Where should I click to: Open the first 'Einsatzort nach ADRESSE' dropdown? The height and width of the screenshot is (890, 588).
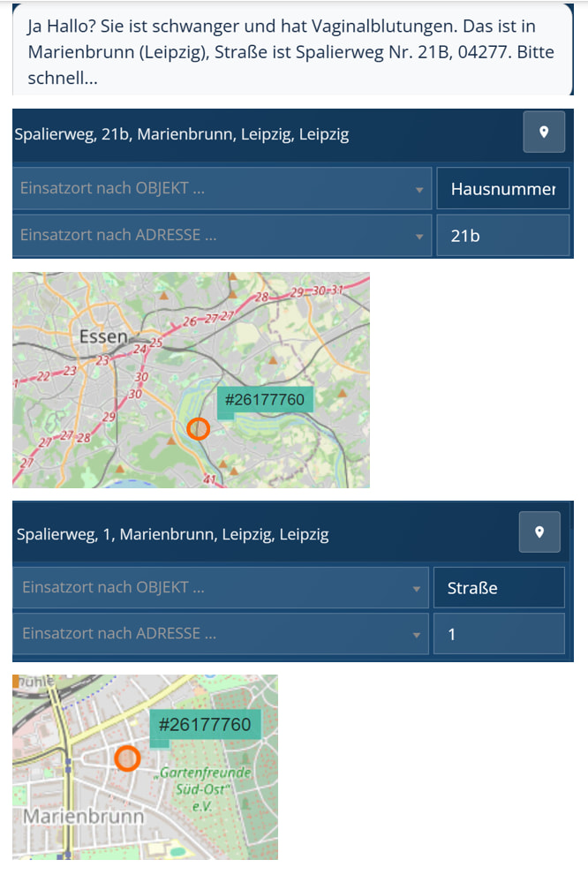(x=222, y=235)
